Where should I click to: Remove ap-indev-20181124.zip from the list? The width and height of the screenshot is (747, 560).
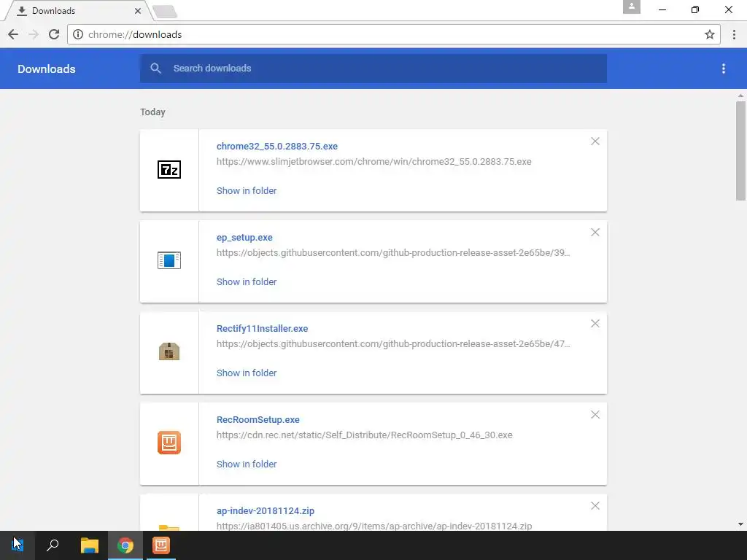(x=595, y=506)
